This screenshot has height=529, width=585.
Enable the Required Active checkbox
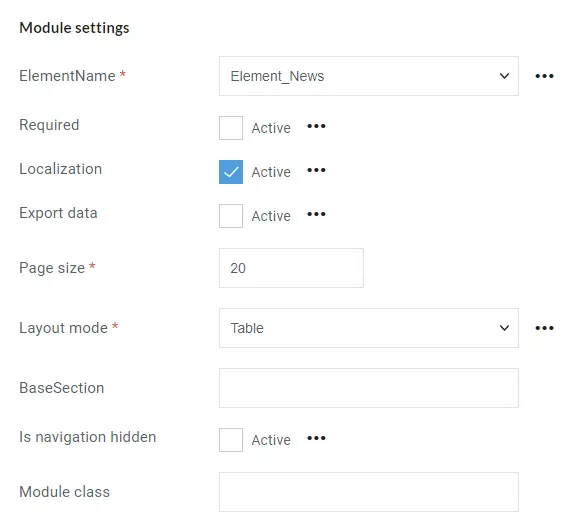coord(231,128)
